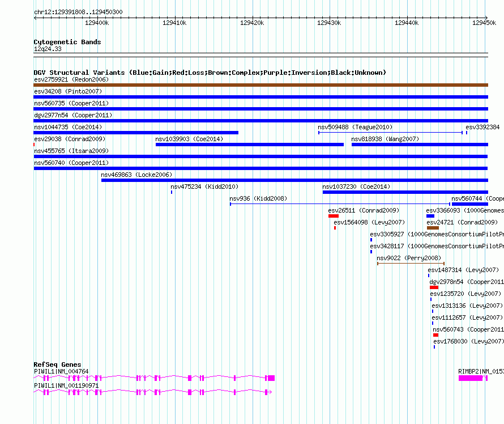The width and height of the screenshot is (504, 424).
Task: Open dgv2977n54 (Cooper2011) variant label
Action: pos(73,115)
